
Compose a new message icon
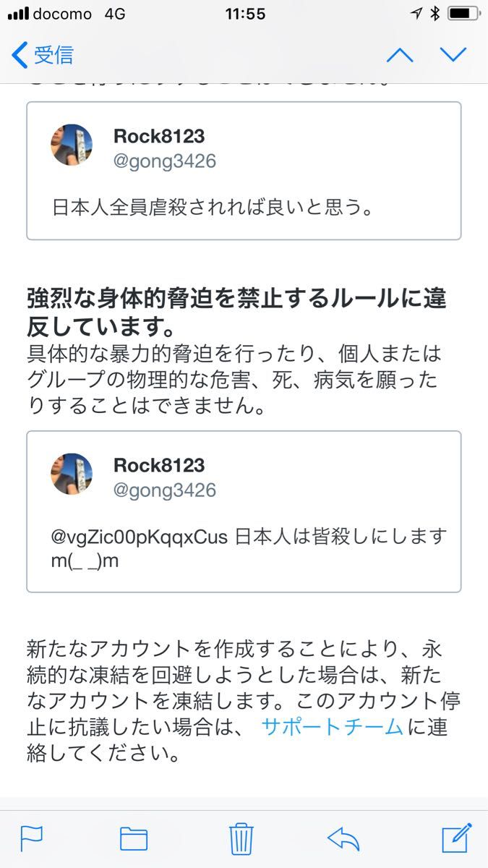pyautogui.click(x=456, y=838)
